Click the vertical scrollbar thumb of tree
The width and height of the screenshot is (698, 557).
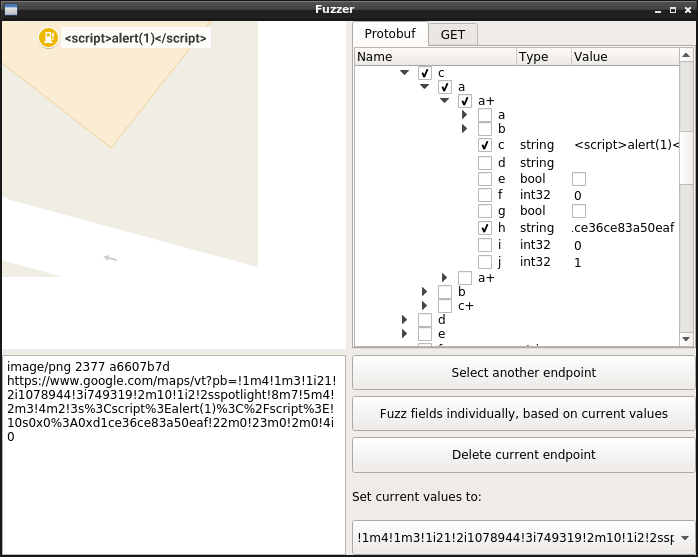click(686, 157)
